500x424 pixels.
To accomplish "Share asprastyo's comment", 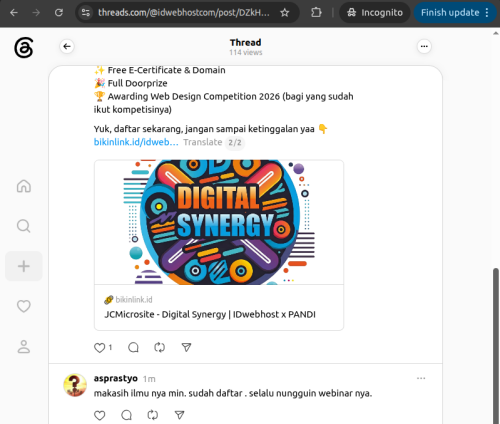I will pyautogui.click(x=179, y=415).
